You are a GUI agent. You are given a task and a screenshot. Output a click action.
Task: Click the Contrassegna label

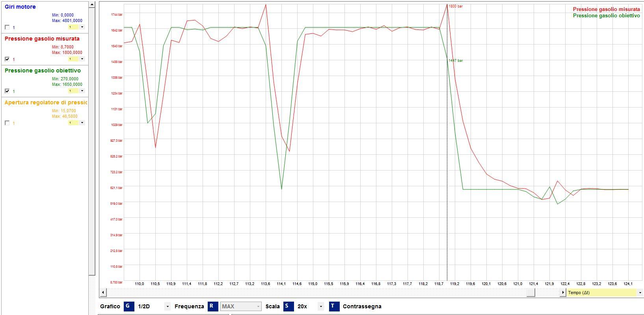click(362, 306)
